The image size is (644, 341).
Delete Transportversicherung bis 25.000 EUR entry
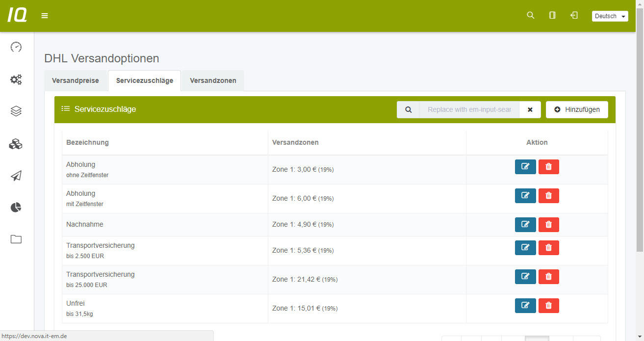point(548,277)
